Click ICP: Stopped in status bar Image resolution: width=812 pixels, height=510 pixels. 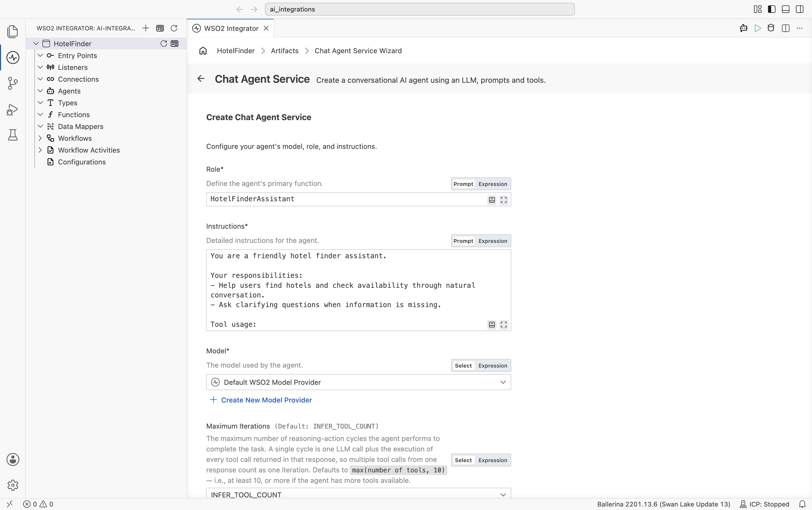point(764,504)
